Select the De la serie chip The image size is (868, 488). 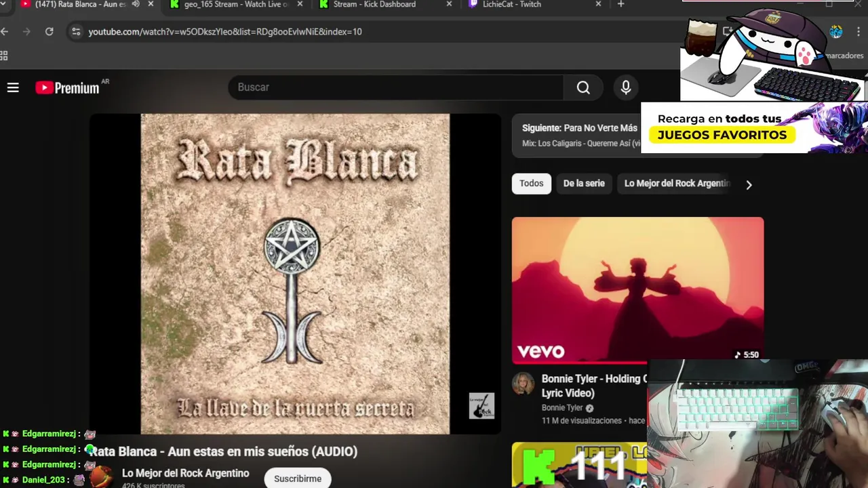(x=584, y=184)
